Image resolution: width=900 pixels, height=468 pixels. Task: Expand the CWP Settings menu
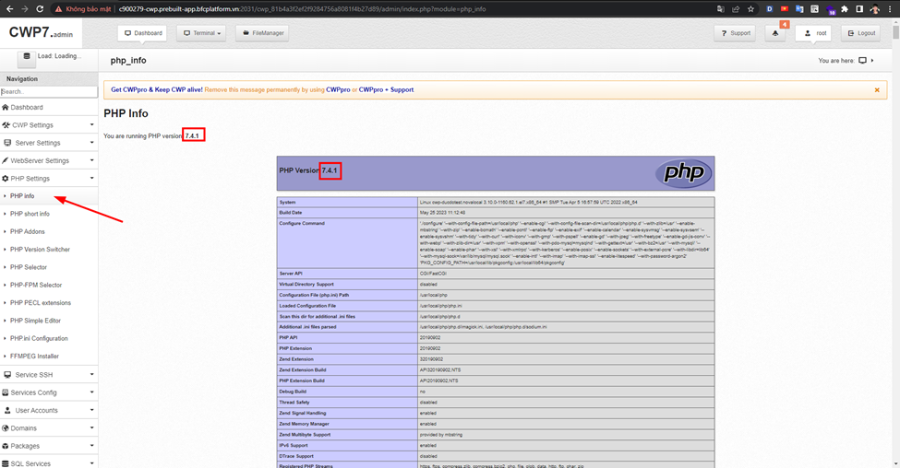(49, 125)
